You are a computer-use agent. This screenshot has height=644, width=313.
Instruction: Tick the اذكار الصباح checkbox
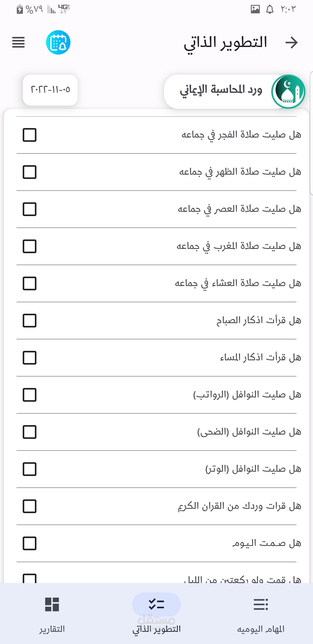30,321
